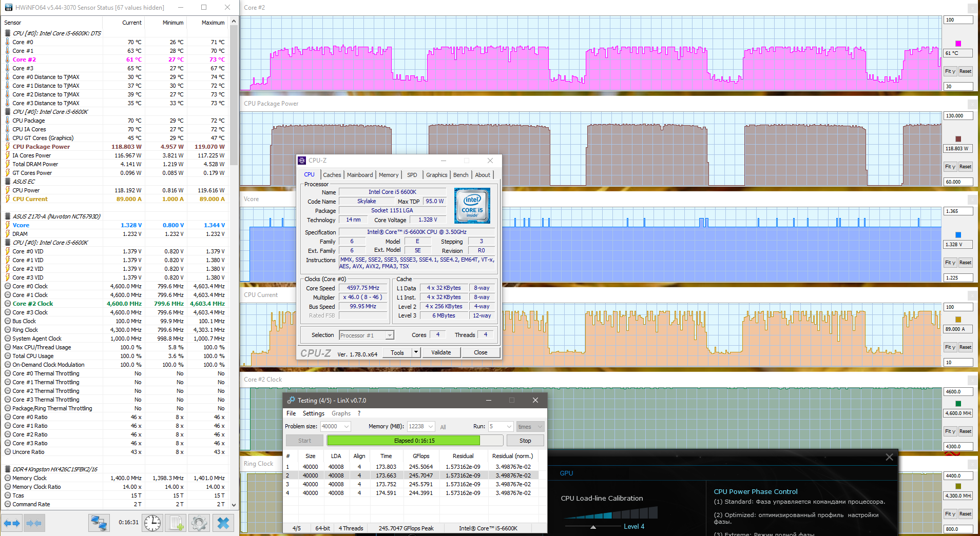Open the ? help menu in LinX

coord(359,413)
